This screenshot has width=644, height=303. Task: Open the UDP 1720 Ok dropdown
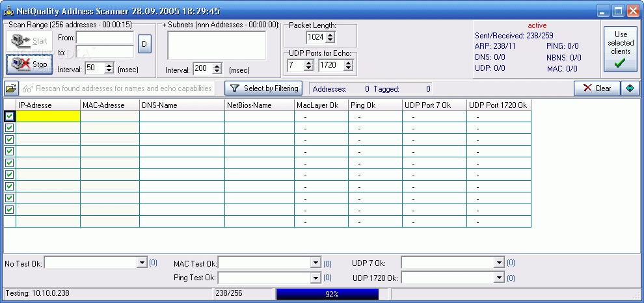tap(499, 278)
